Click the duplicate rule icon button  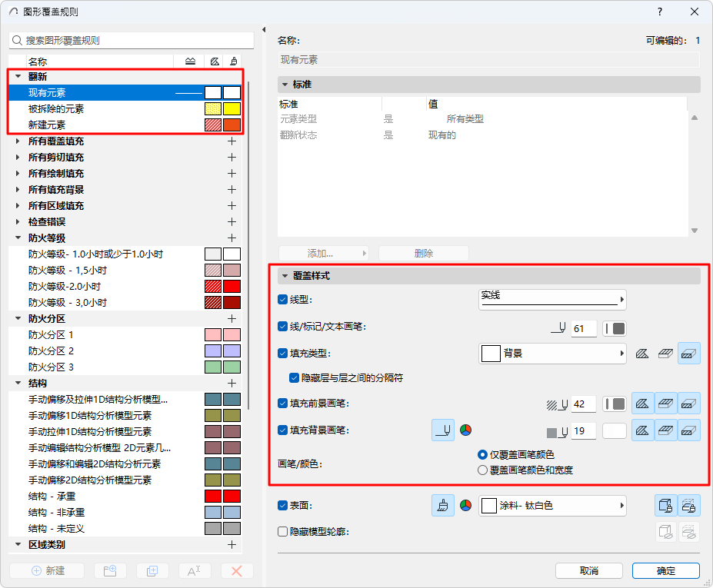(152, 571)
